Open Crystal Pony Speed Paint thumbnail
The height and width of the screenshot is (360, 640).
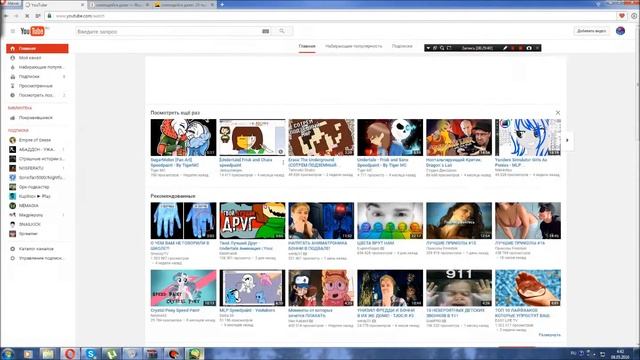[x=183, y=288]
